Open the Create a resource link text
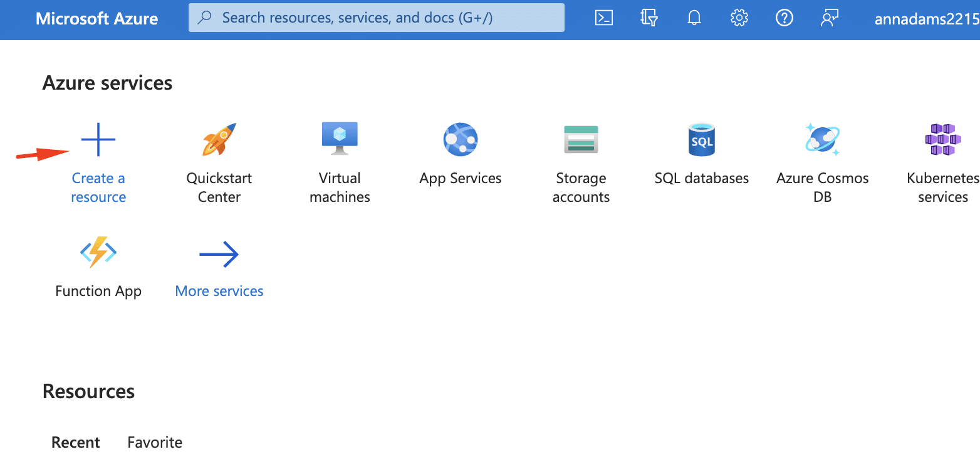This screenshot has width=980, height=459. point(98,187)
